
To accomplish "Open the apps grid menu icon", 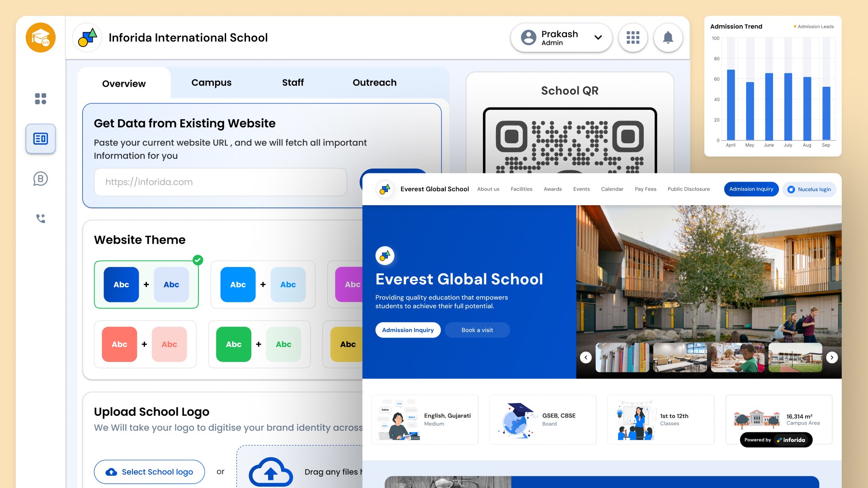I will point(633,38).
